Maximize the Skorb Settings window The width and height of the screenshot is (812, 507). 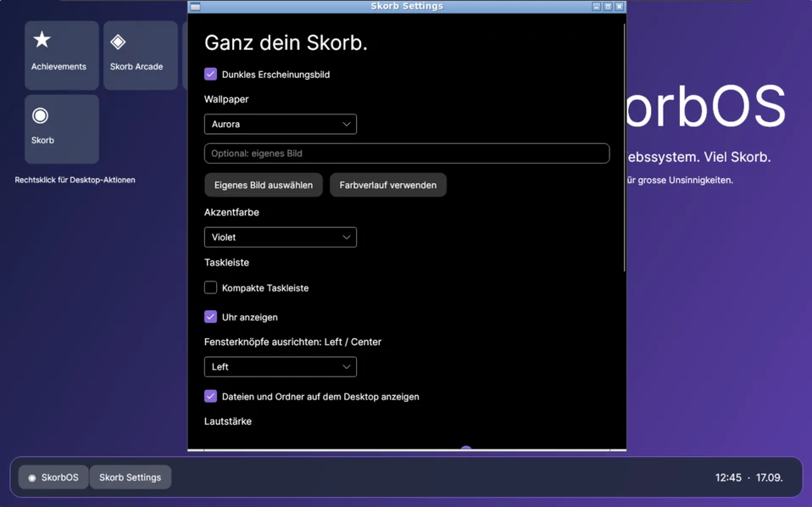click(x=608, y=7)
